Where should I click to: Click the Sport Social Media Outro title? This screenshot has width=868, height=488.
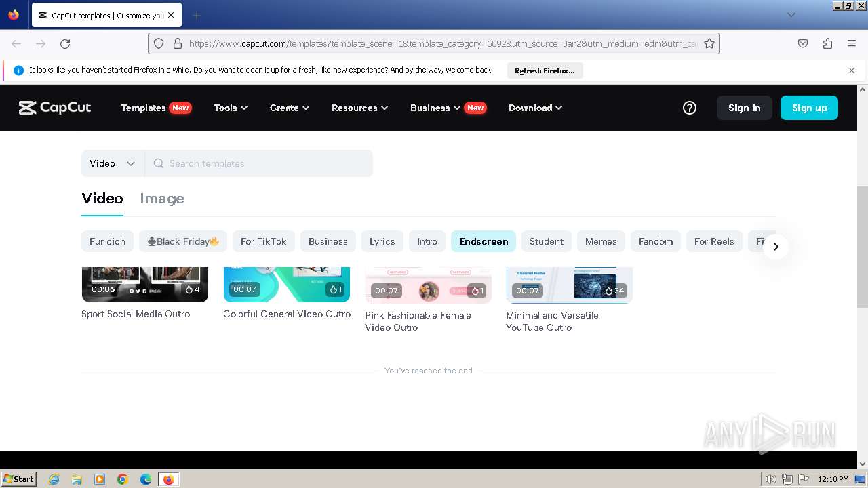[136, 314]
